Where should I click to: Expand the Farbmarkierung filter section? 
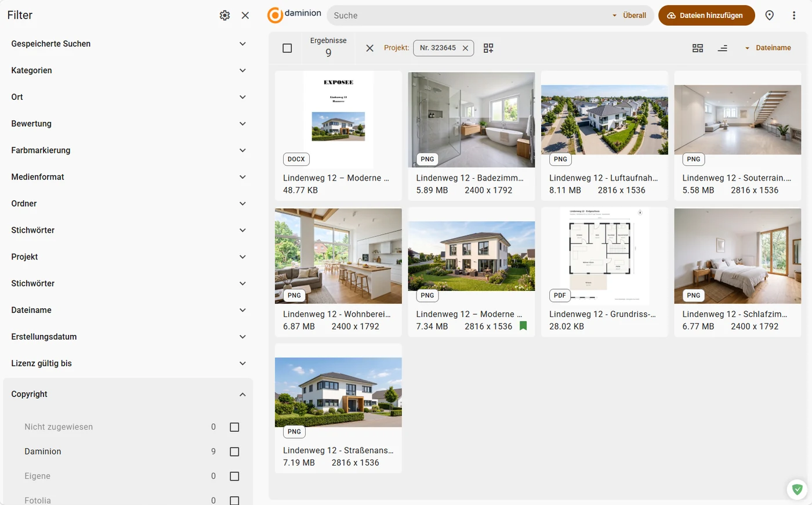(128, 150)
